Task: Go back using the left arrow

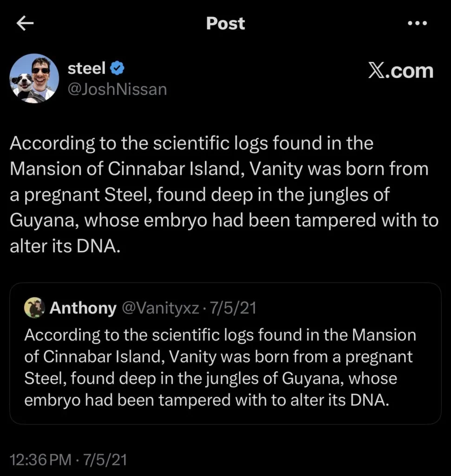Action: pos(26,24)
